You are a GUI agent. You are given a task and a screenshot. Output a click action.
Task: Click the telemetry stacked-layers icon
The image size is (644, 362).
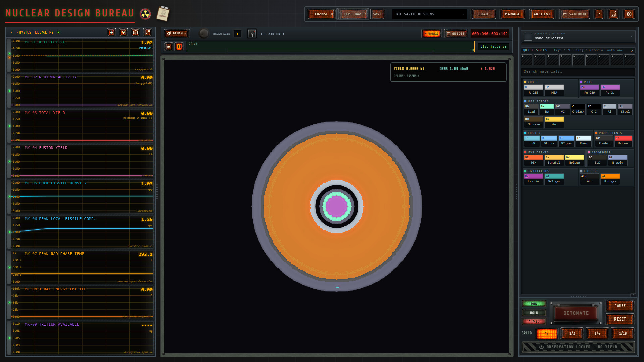136,32
